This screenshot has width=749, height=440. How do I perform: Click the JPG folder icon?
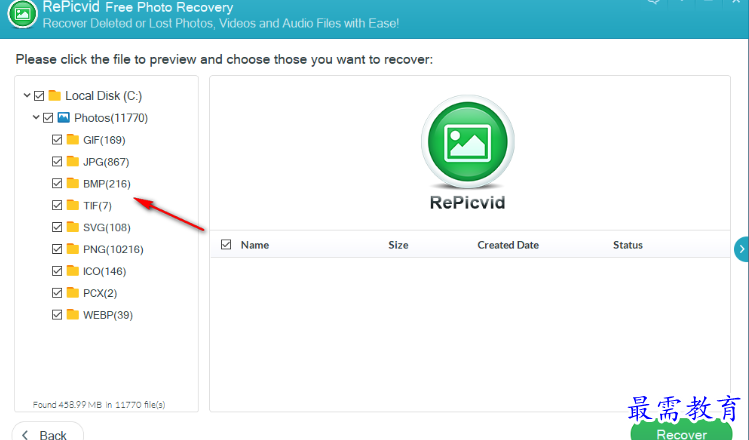point(73,161)
